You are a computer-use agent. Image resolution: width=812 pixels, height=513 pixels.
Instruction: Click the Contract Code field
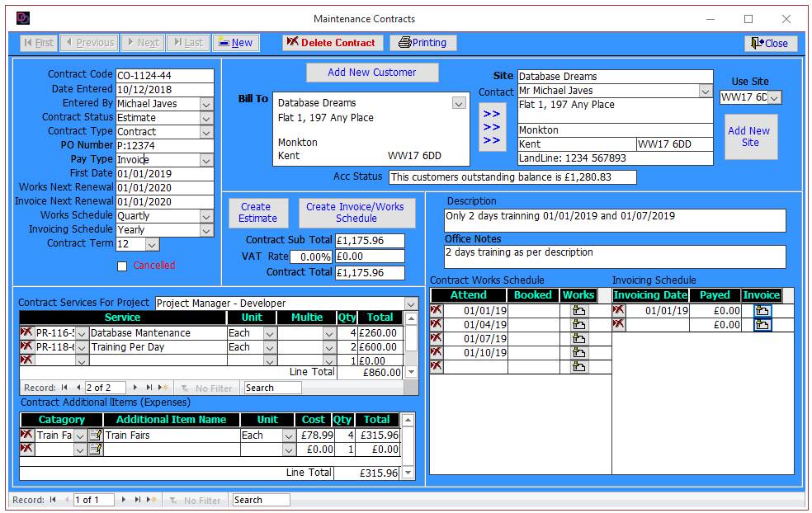165,76
